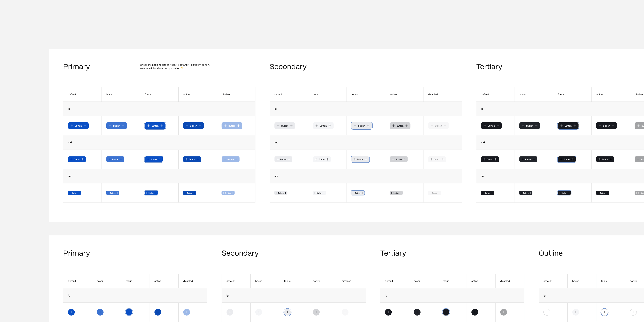Click the Secondary focus circular plus icon
Screen dimensions: 644x322
(x=287, y=312)
